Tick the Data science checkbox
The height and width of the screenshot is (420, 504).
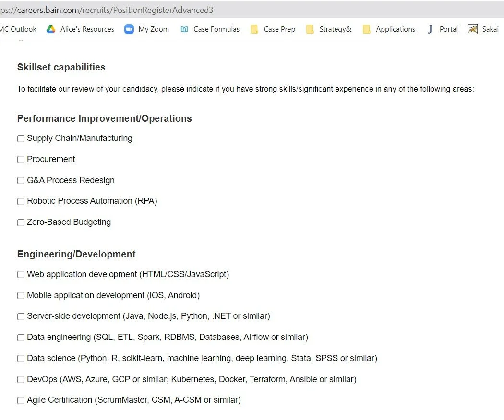[x=21, y=358]
